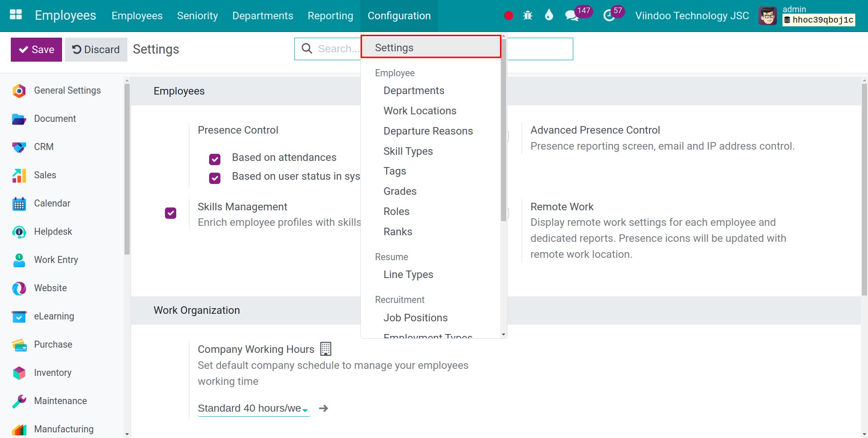Click the red recording dot icon

[x=508, y=16]
